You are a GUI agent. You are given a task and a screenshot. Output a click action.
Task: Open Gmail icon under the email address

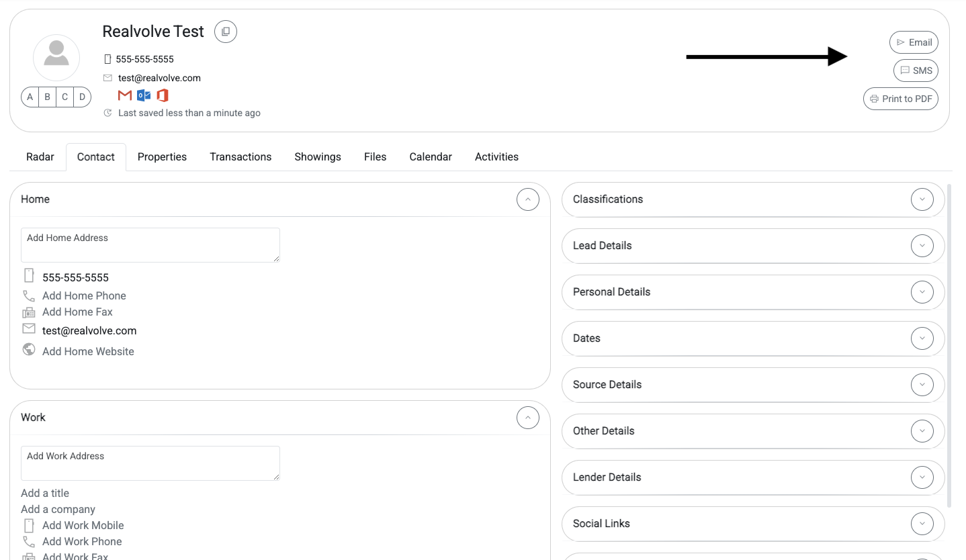(125, 95)
